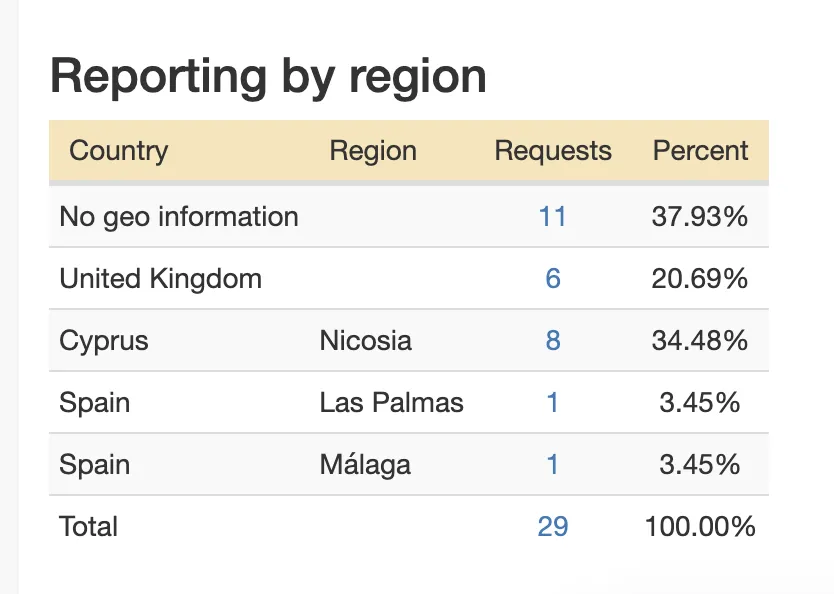The image size is (834, 594).
Task: Click the Requests column header
Action: point(553,151)
